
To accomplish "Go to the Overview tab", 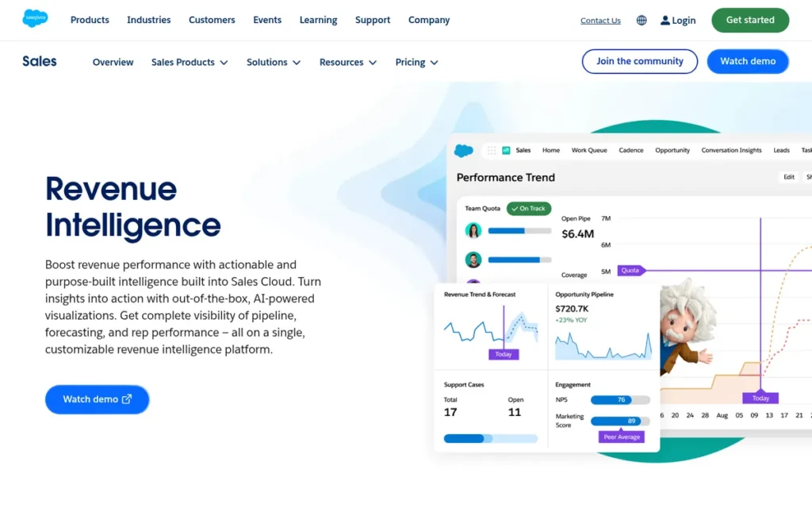I will (113, 62).
